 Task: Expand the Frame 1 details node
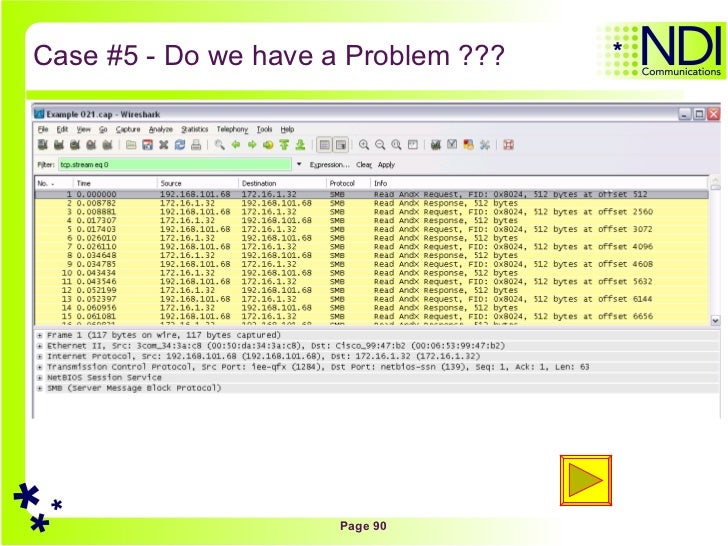[x=40, y=335]
